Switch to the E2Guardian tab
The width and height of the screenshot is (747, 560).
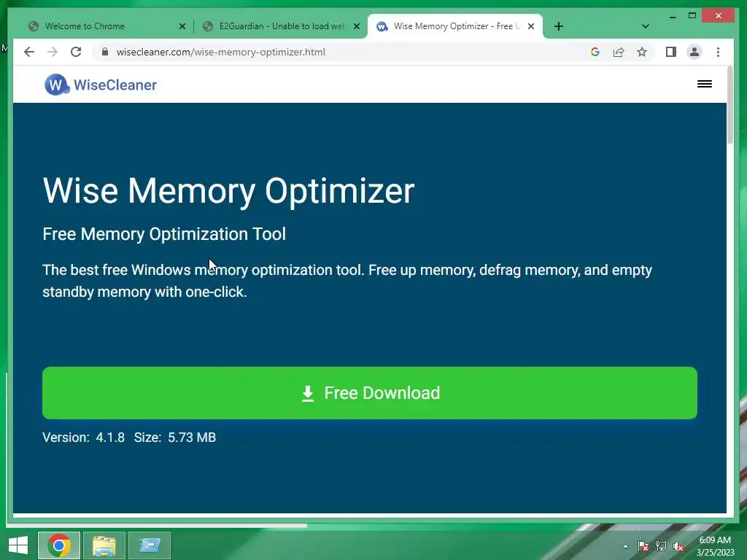(281, 26)
